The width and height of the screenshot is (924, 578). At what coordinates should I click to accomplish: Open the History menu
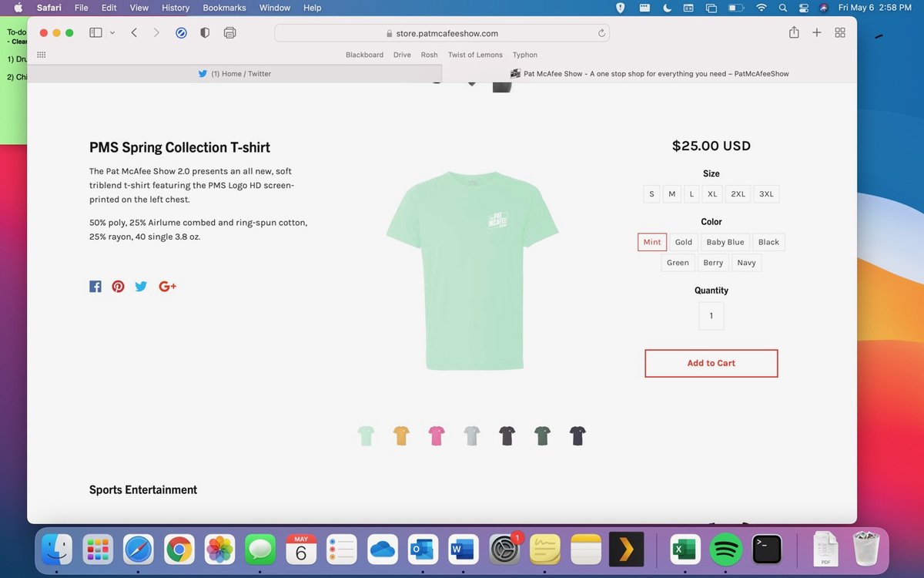[176, 8]
